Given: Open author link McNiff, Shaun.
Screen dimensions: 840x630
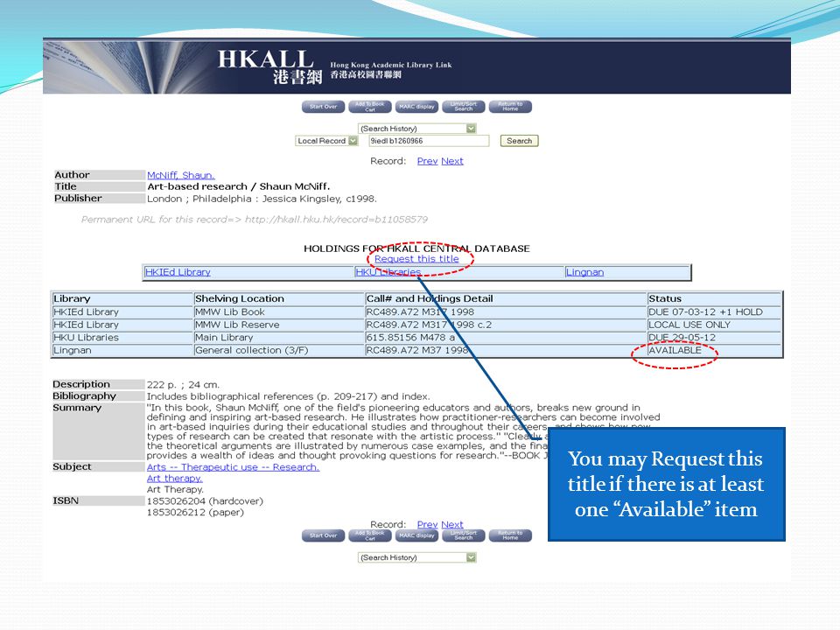Looking at the screenshot, I should [180, 175].
